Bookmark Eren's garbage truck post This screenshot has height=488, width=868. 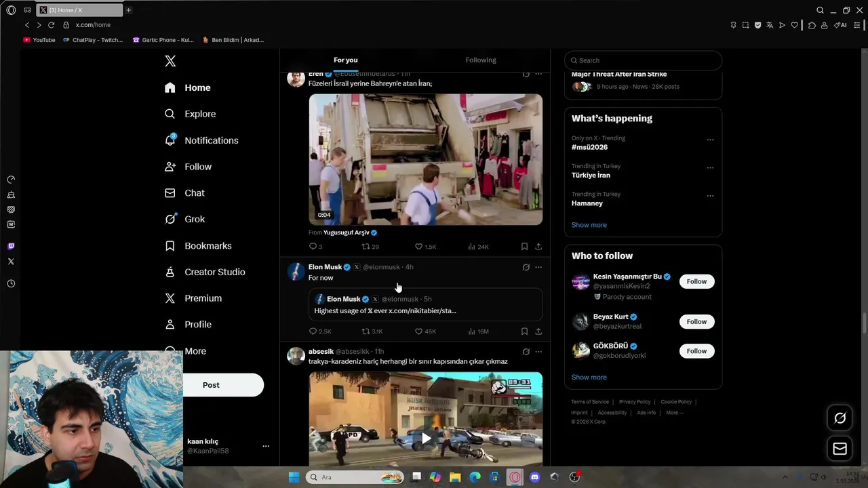(x=524, y=247)
